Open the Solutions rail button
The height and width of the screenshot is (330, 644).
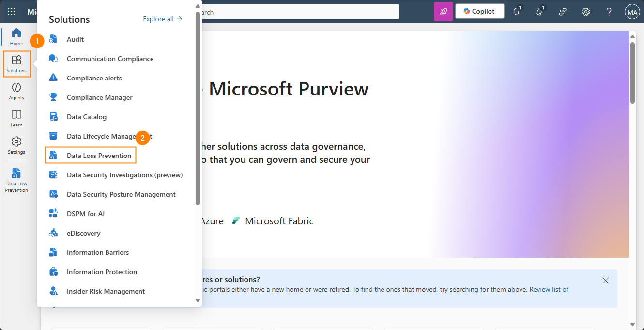click(x=16, y=64)
